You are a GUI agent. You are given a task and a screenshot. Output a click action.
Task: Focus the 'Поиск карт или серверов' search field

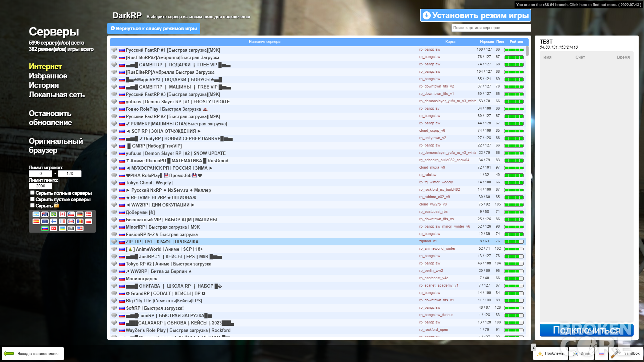[x=491, y=28]
